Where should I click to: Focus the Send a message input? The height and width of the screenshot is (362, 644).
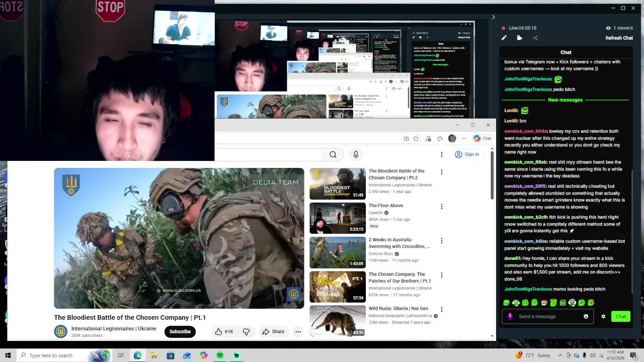pos(548,317)
